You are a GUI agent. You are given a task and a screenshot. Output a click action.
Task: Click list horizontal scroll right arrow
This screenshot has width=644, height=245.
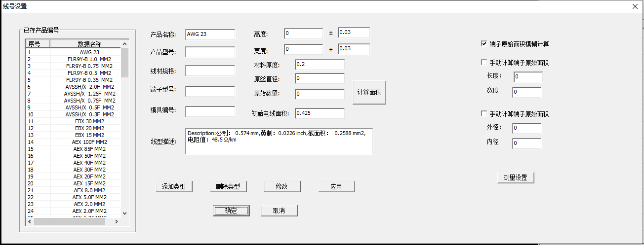pos(117,222)
